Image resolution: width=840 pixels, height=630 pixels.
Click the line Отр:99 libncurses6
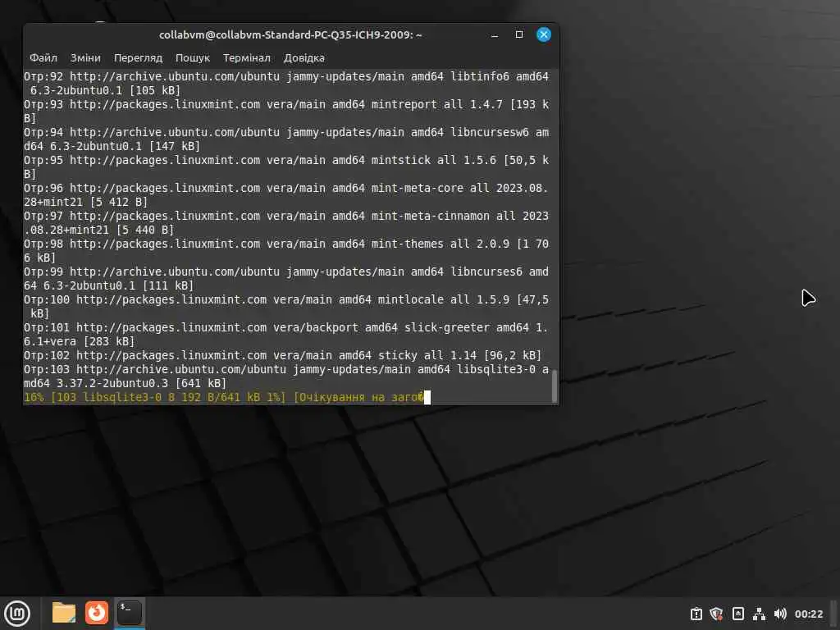[x=286, y=279]
